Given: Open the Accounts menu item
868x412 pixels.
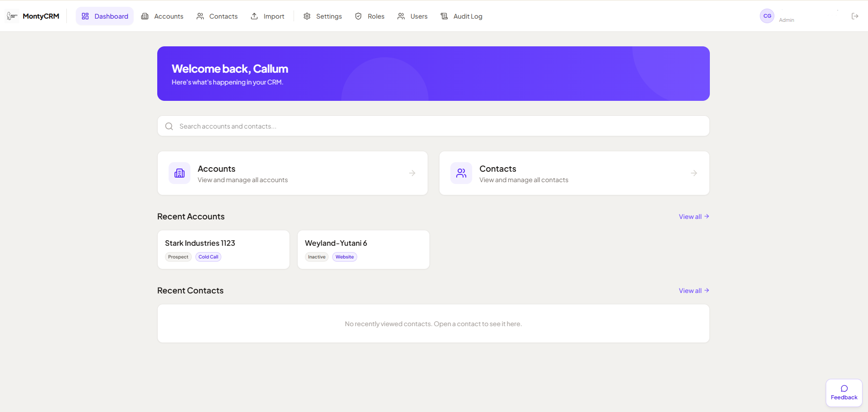Looking at the screenshot, I should 162,16.
